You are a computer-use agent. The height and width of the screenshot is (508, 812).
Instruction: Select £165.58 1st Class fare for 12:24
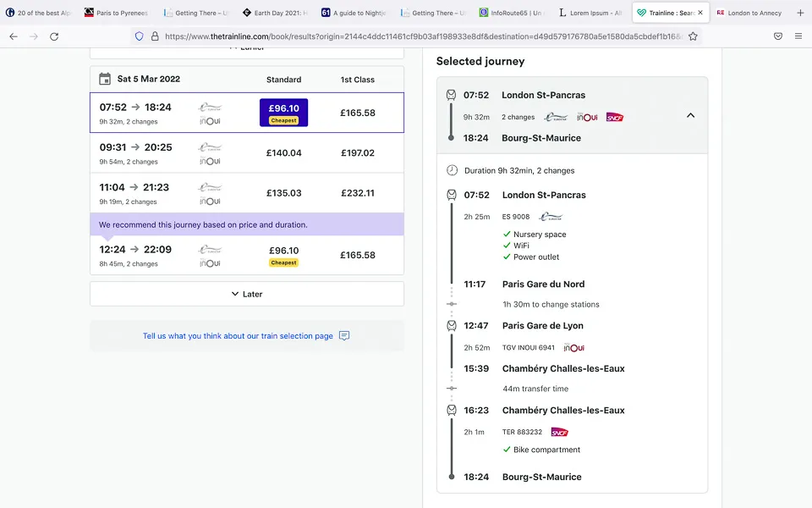[357, 255]
